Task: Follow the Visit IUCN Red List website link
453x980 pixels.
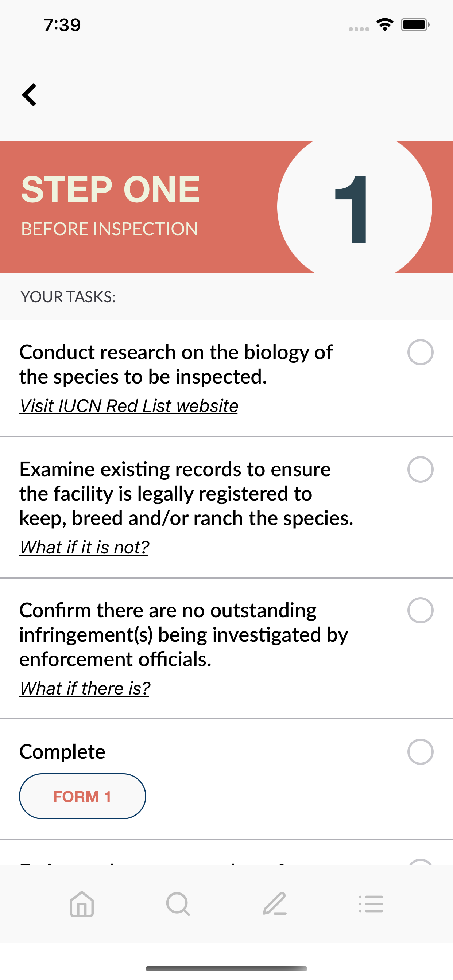Action: coord(129,406)
